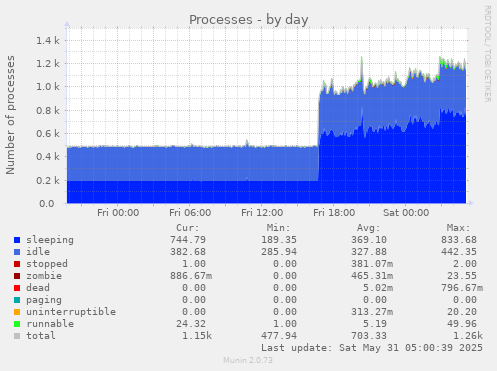Click uninterruptible average value 313.27m

tap(372, 312)
